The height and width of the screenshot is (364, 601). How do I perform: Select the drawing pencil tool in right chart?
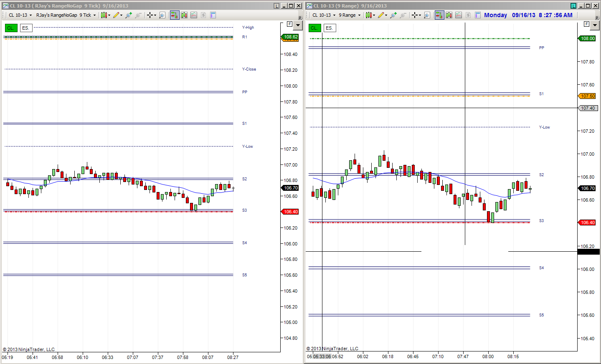tap(381, 15)
